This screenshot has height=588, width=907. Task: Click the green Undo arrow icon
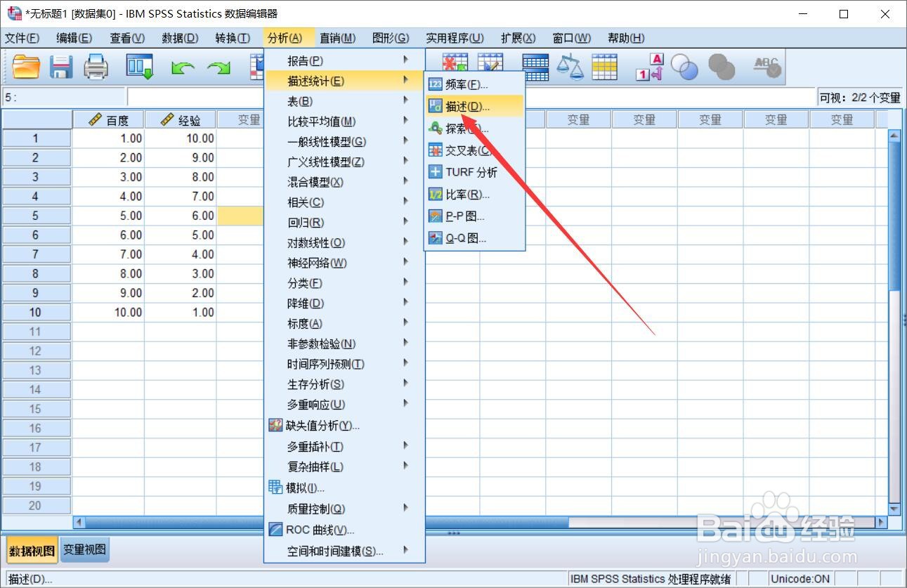pyautogui.click(x=183, y=67)
